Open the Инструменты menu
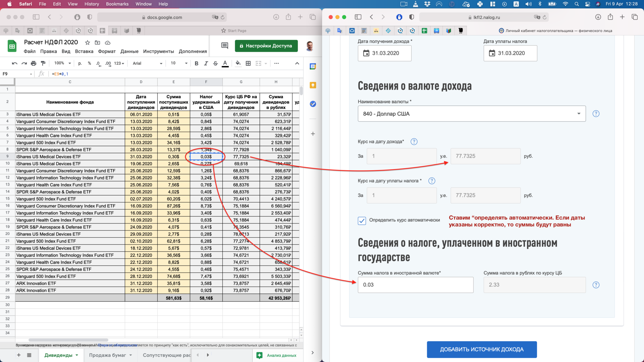 (158, 52)
